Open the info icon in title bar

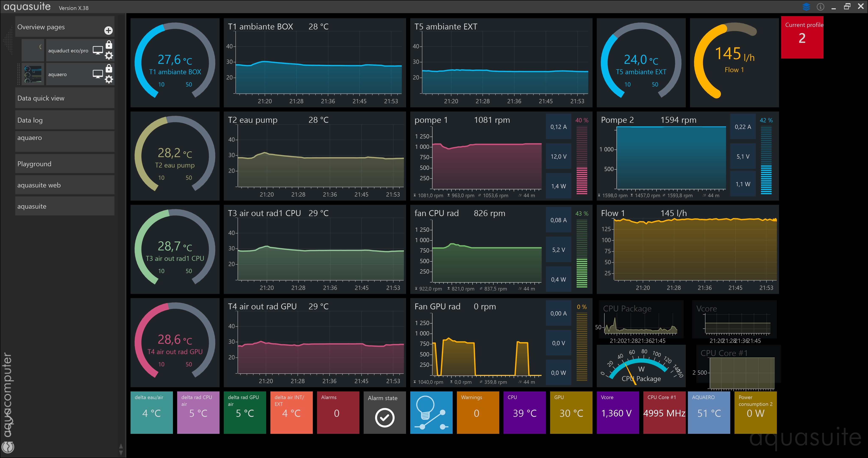pyautogui.click(x=820, y=6)
